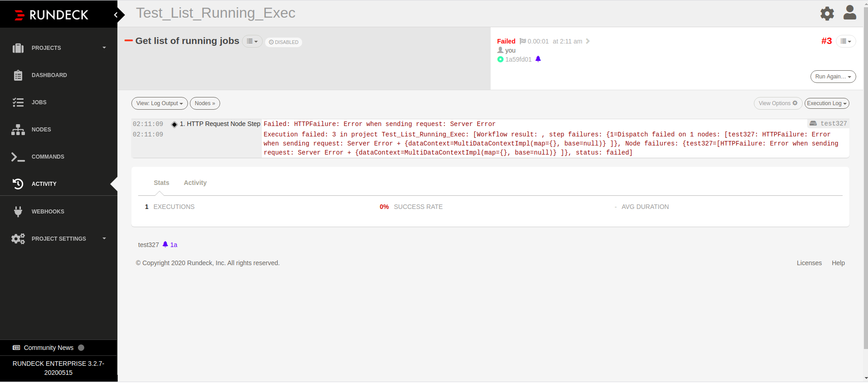Open the Get list of running jobs link

[187, 41]
